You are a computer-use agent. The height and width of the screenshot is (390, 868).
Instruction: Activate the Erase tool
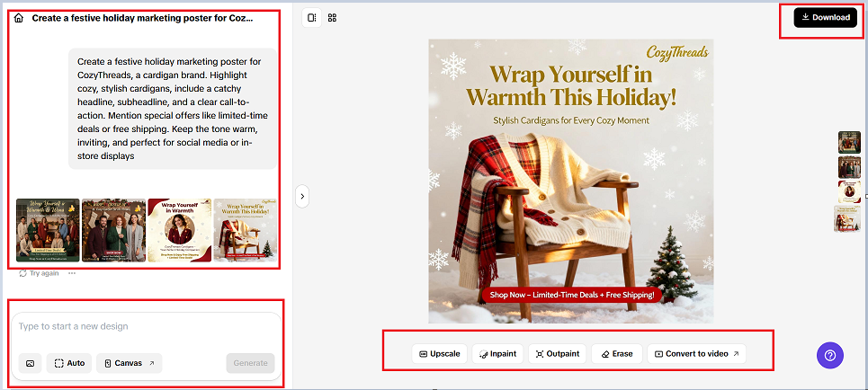pyautogui.click(x=616, y=354)
